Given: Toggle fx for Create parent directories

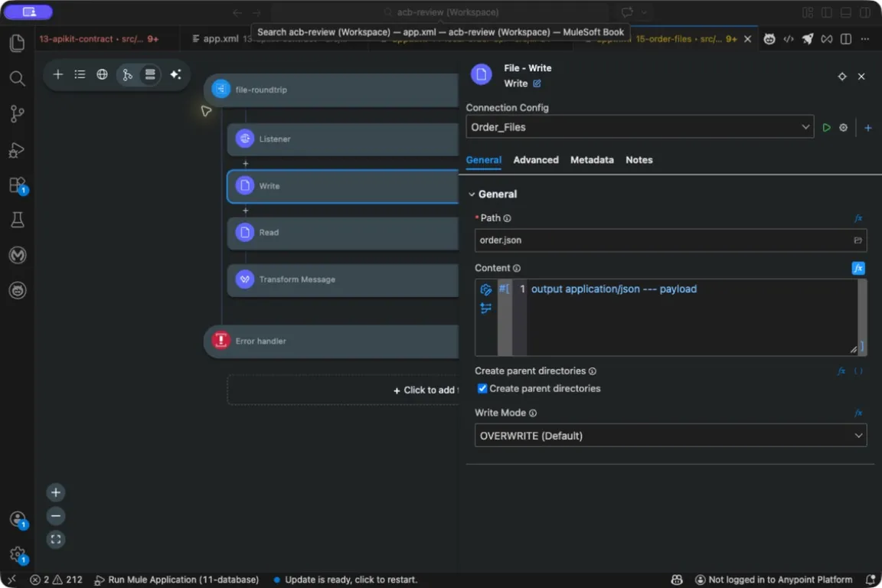Looking at the screenshot, I should (x=841, y=371).
